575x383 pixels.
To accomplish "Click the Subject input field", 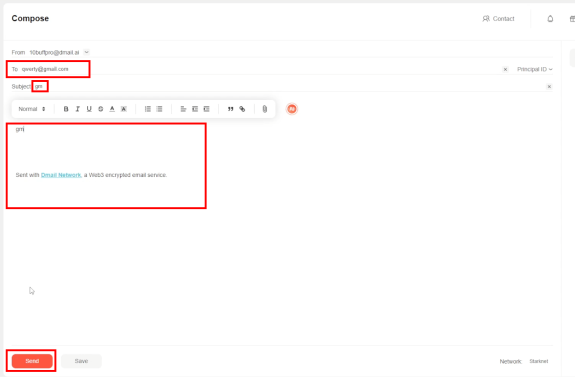I will point(289,87).
